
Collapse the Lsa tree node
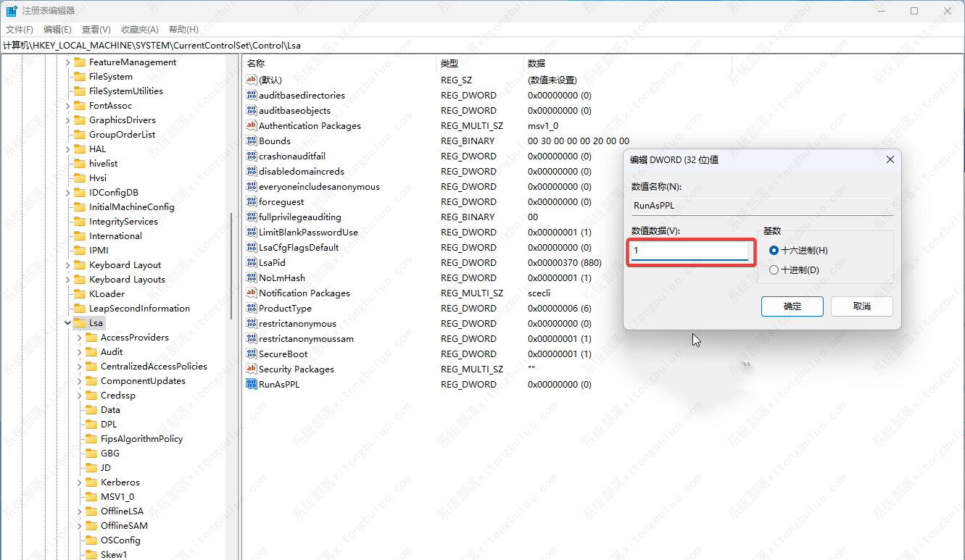[x=67, y=323]
